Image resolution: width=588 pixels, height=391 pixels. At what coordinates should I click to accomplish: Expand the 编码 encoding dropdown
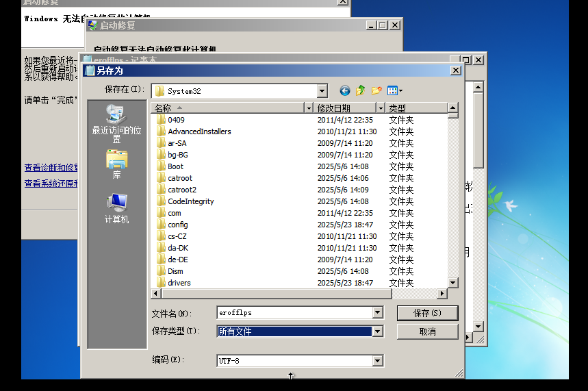pyautogui.click(x=377, y=361)
